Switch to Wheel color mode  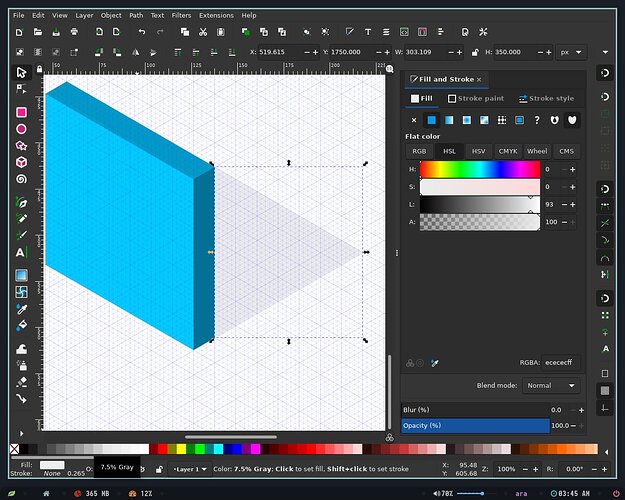[537, 151]
